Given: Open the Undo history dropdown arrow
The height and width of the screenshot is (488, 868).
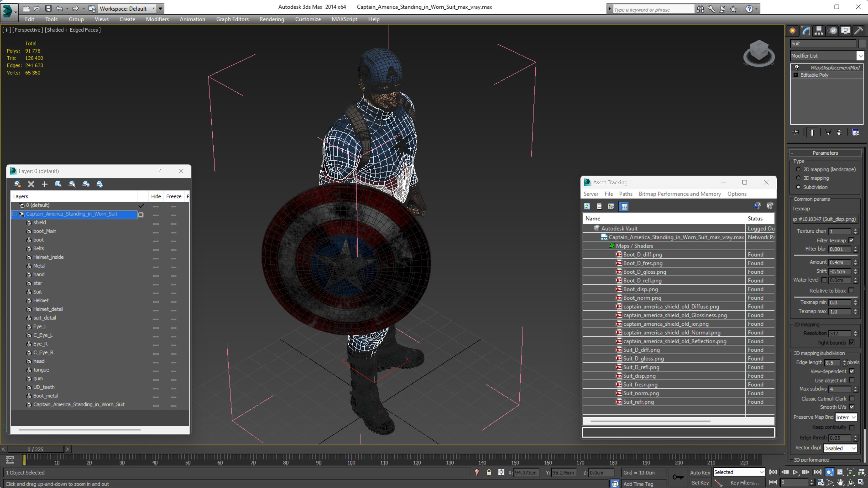Looking at the screenshot, I should [67, 9].
